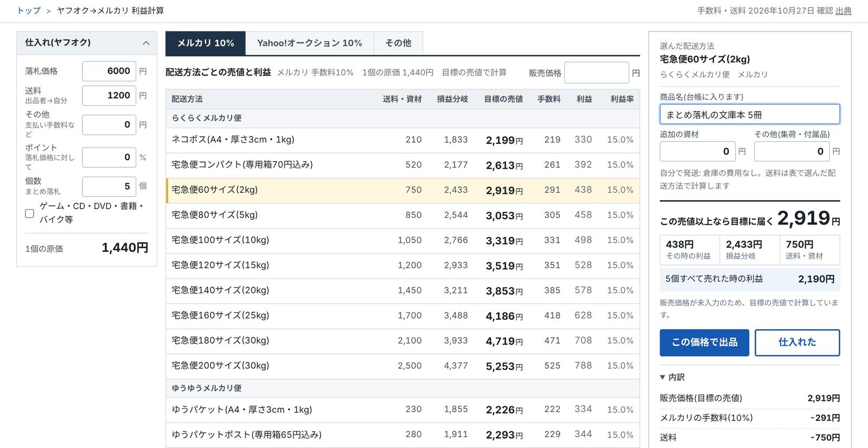Click the 手数料 column header

[x=549, y=99]
